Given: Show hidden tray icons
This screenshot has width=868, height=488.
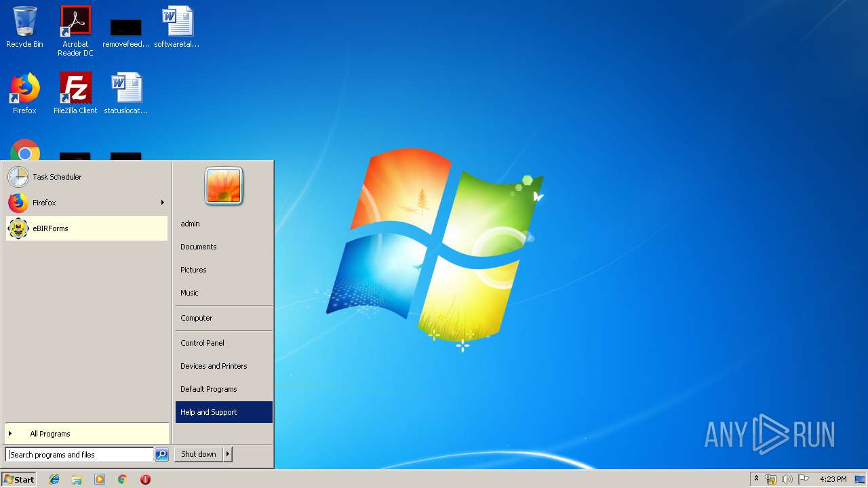Looking at the screenshot, I should click(757, 479).
